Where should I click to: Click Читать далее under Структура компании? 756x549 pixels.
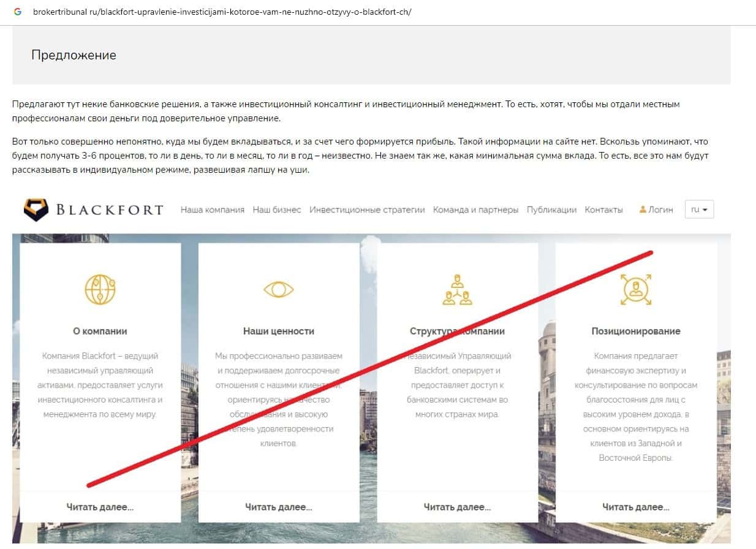[457, 507]
